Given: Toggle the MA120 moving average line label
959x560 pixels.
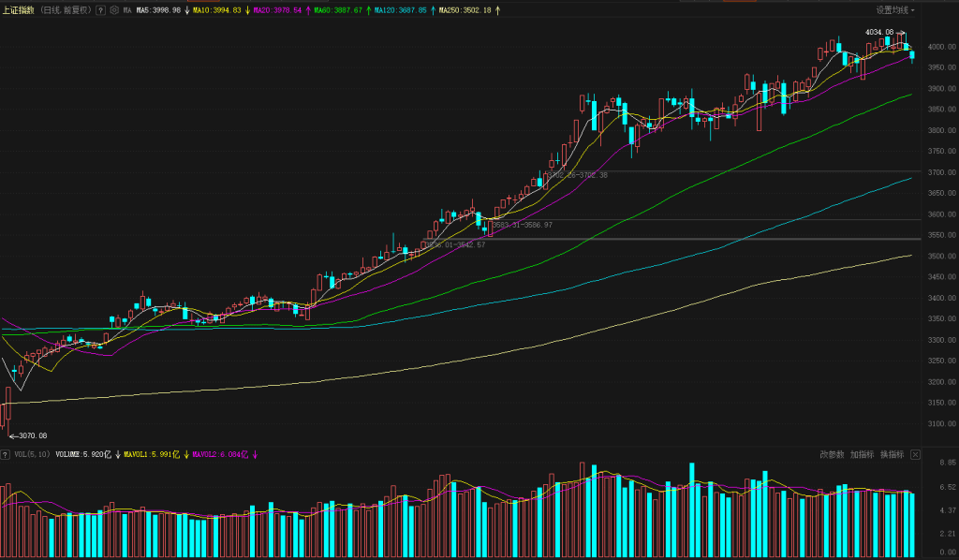Looking at the screenshot, I should coord(400,10).
